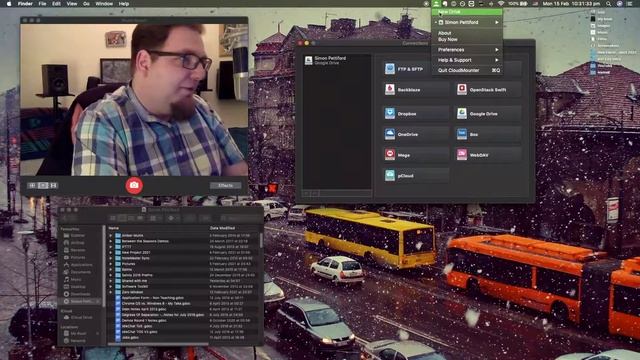Open Applications in the Finder sidebar
The height and width of the screenshot is (360, 640).
click(78, 265)
